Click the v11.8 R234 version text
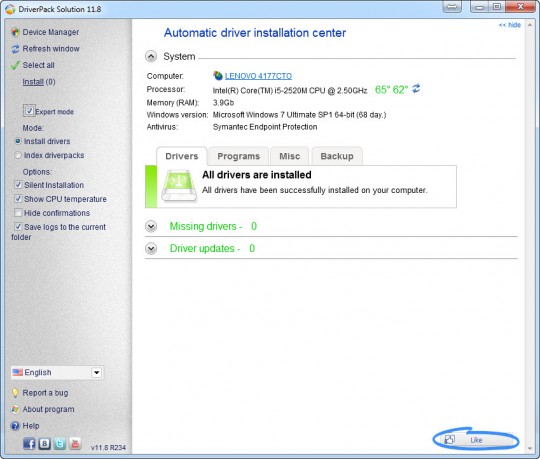Screen dimensions: 540x459 (108, 448)
